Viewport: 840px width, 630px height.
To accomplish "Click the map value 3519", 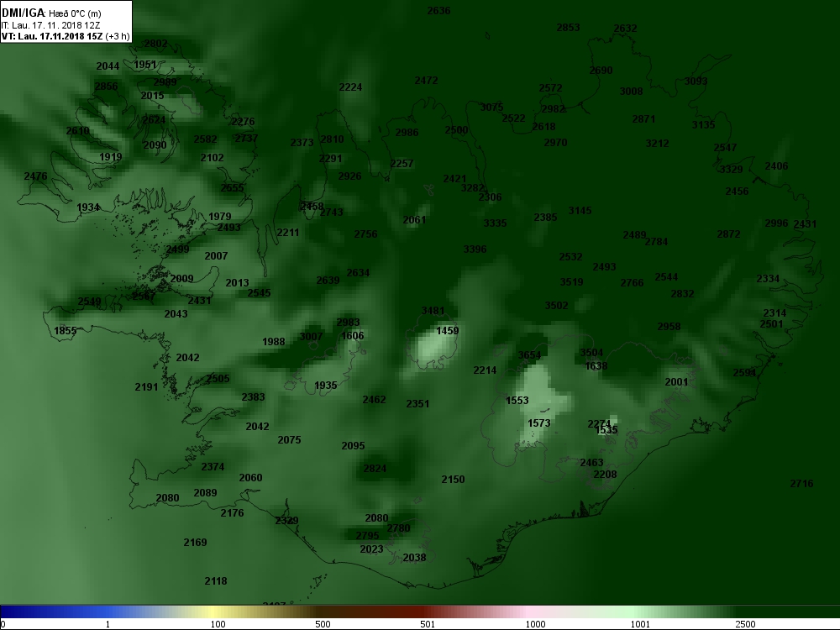I will click(x=571, y=281).
